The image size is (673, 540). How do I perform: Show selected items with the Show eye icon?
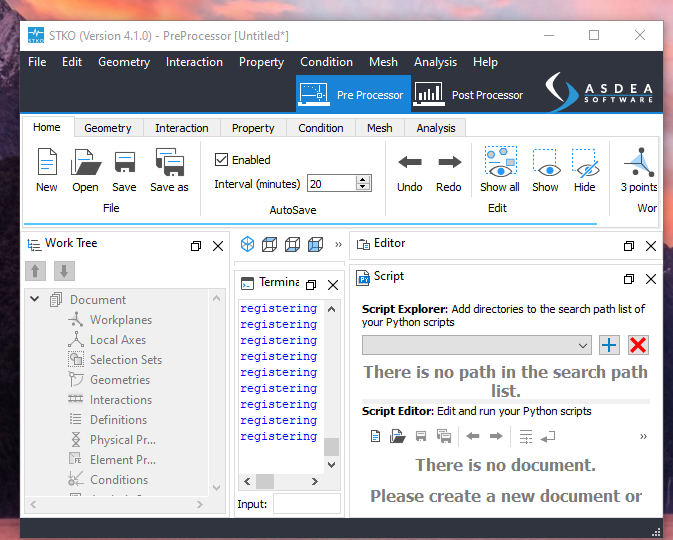point(546,163)
